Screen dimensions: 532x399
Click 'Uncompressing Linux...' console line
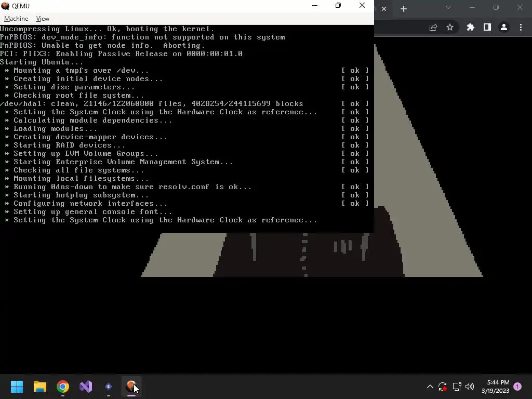[107, 29]
